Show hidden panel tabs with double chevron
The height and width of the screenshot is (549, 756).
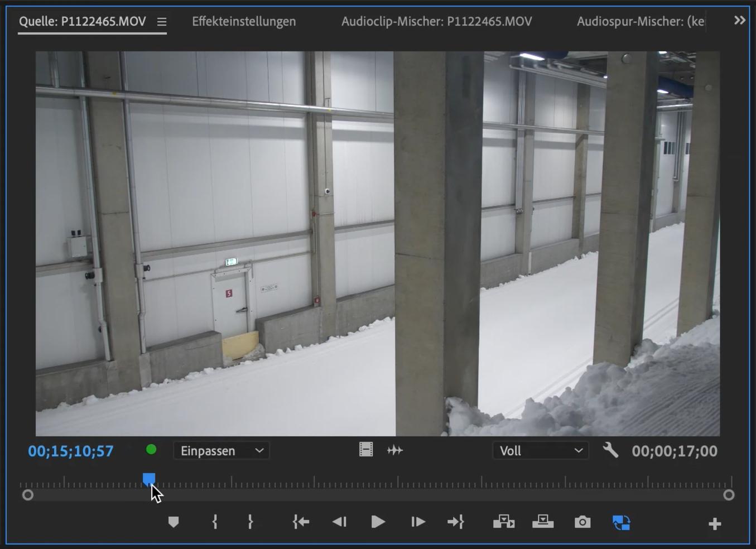[739, 21]
